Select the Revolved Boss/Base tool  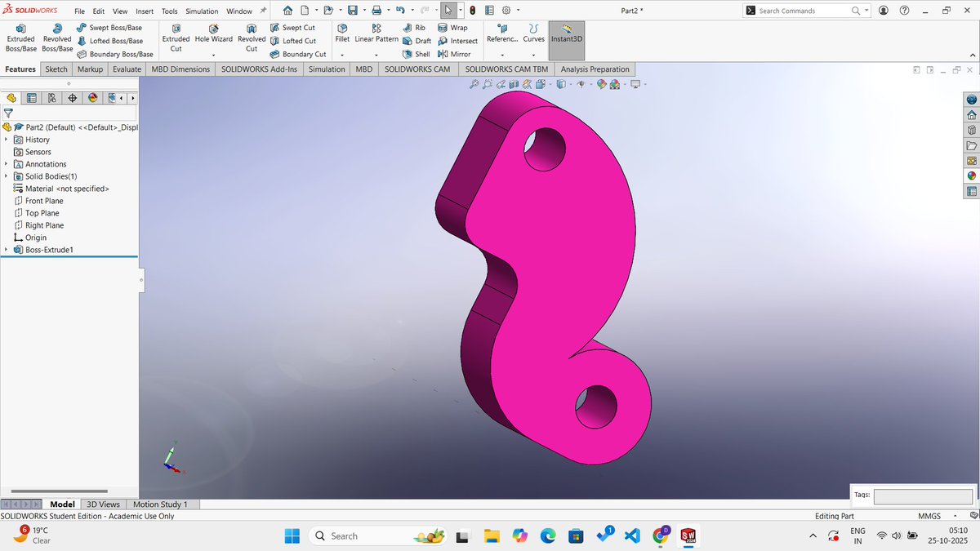[57, 38]
